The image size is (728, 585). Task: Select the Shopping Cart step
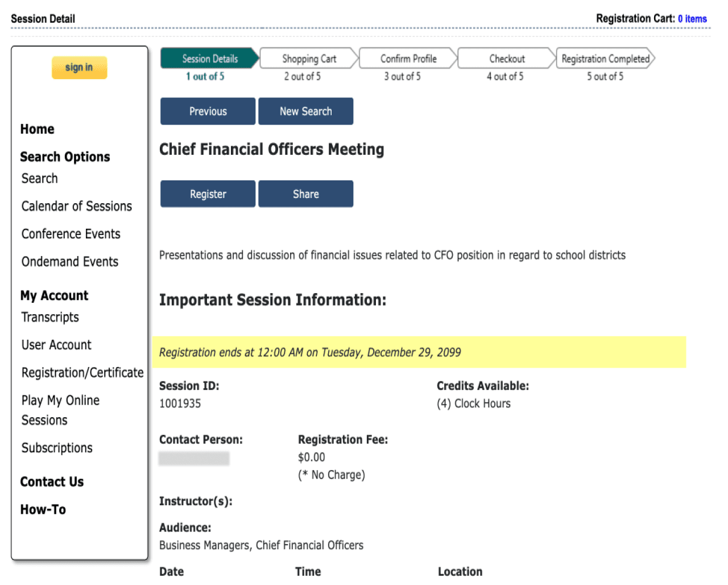tap(309, 59)
